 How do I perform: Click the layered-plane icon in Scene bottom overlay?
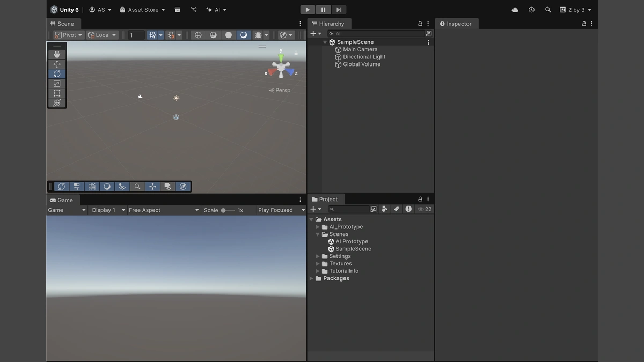[122, 187]
